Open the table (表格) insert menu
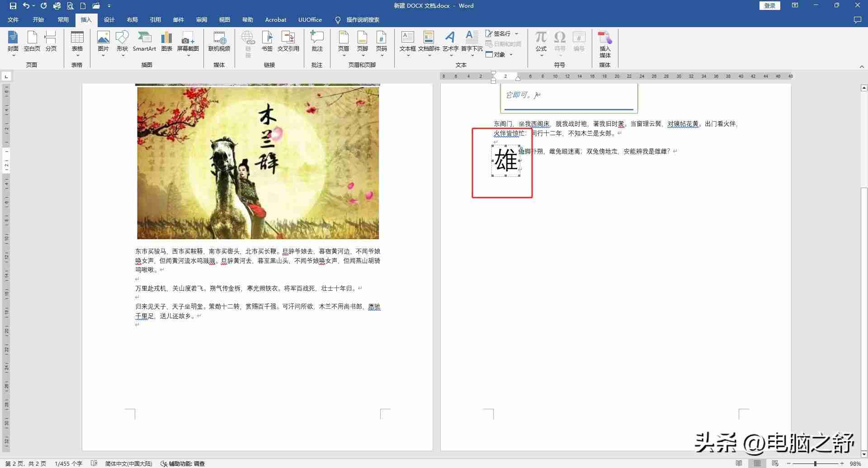The height and width of the screenshot is (468, 868). point(77,43)
